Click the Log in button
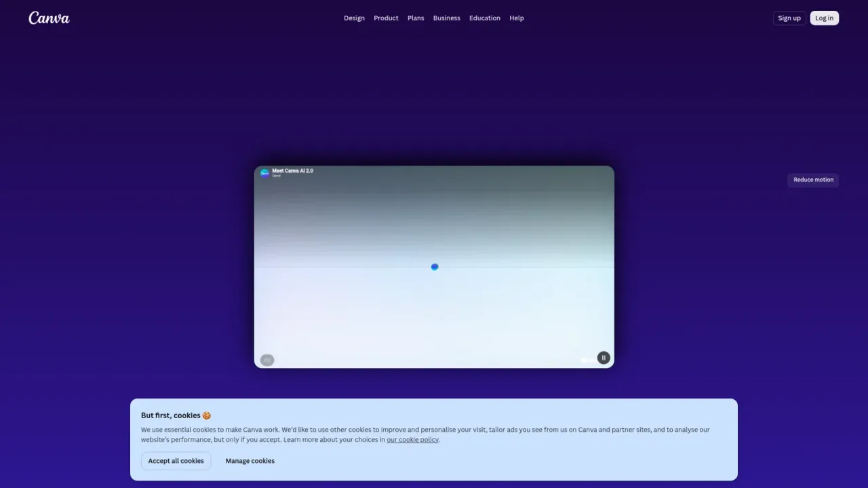This screenshot has width=868, height=488. pyautogui.click(x=825, y=18)
